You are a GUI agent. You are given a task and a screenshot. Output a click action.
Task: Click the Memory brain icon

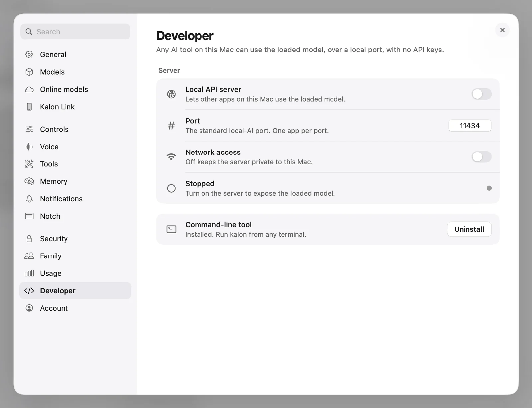click(x=29, y=181)
